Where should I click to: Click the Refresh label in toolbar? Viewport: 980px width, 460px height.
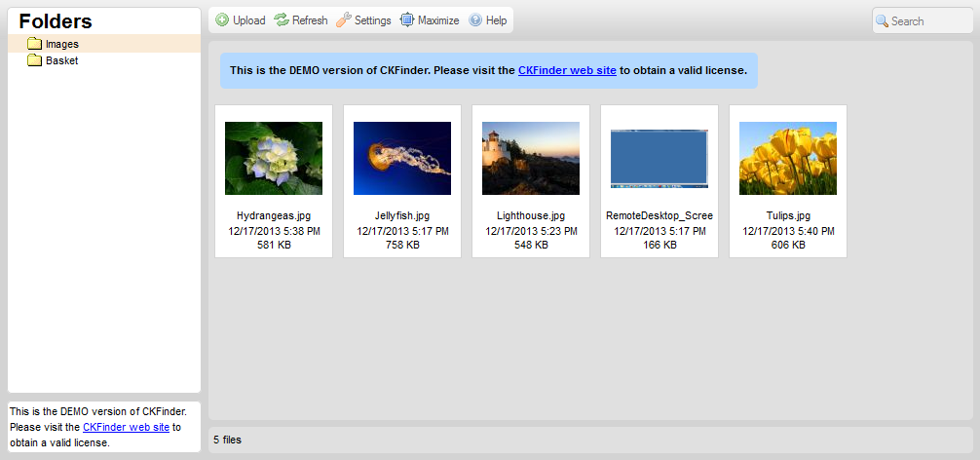click(x=310, y=20)
